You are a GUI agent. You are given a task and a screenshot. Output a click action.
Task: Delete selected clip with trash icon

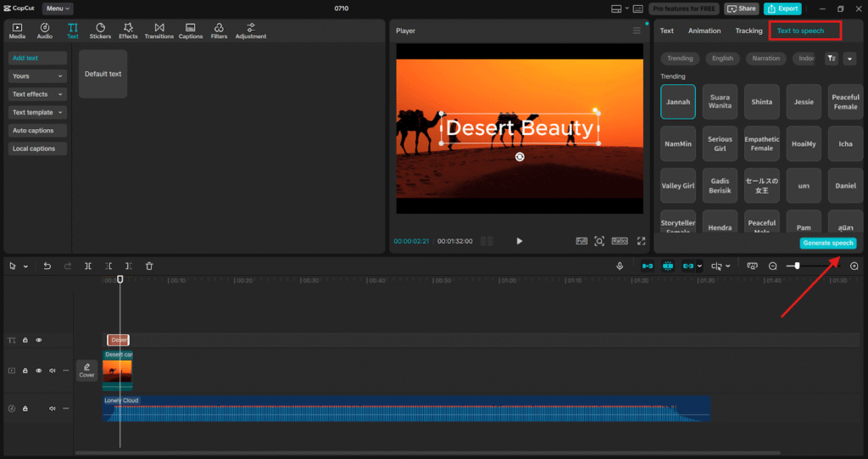(x=149, y=266)
